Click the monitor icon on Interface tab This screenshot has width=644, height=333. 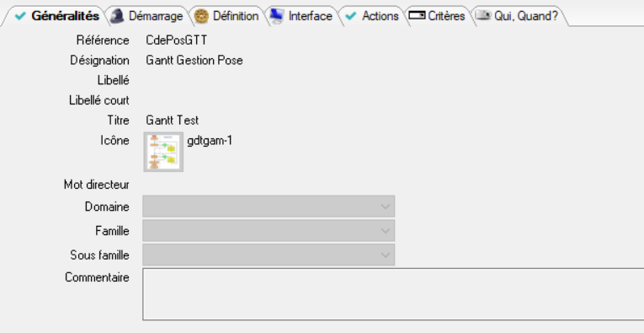point(277,16)
